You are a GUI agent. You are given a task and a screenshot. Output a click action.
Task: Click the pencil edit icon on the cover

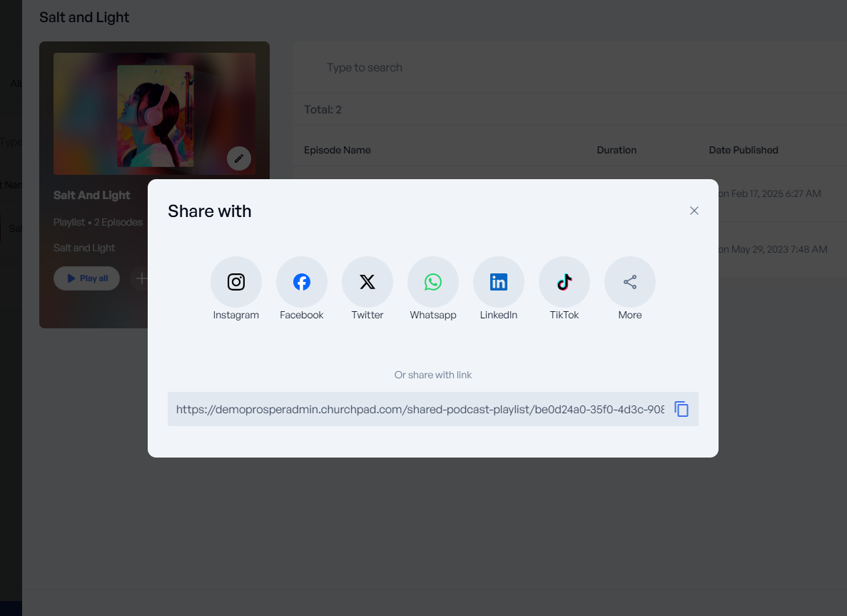tap(239, 158)
